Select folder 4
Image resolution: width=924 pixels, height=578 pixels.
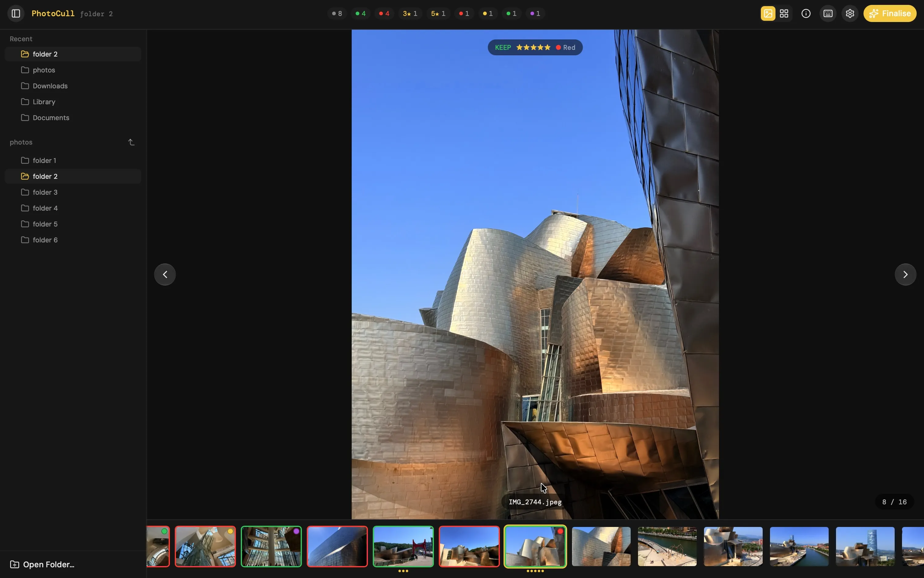pyautogui.click(x=73, y=208)
